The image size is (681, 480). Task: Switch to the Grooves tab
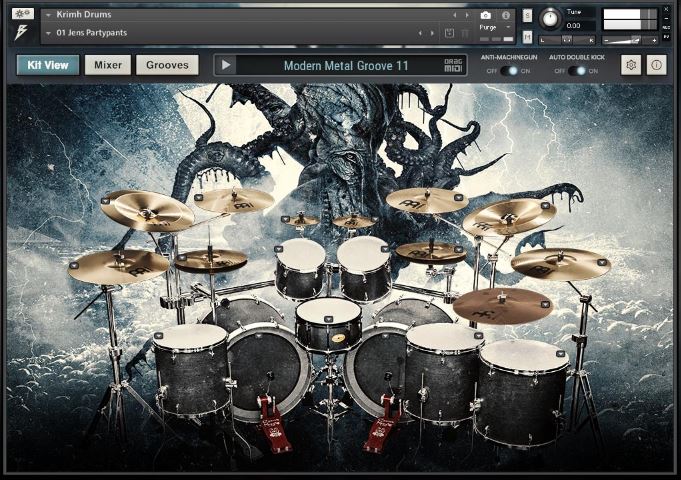(167, 65)
